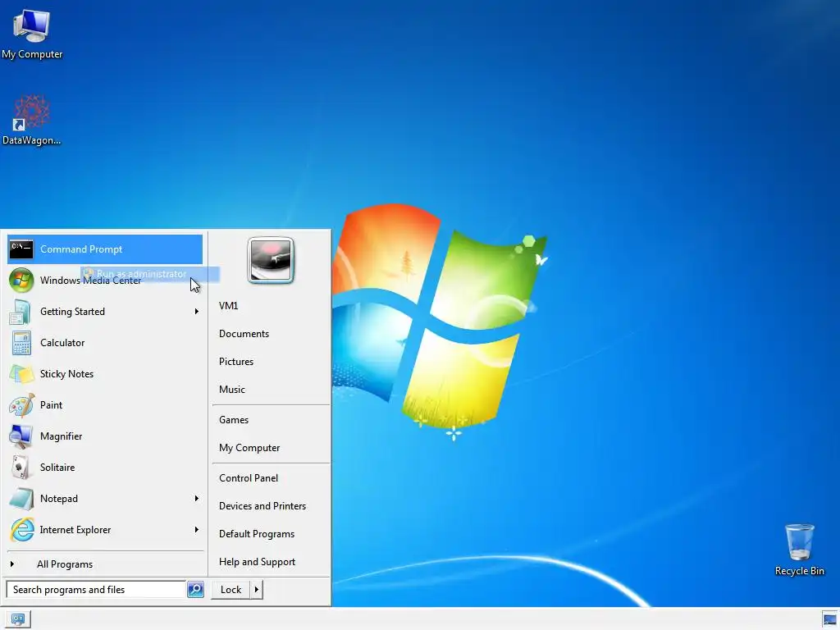Select the Solitaire label
The image size is (840, 630).
57,467
